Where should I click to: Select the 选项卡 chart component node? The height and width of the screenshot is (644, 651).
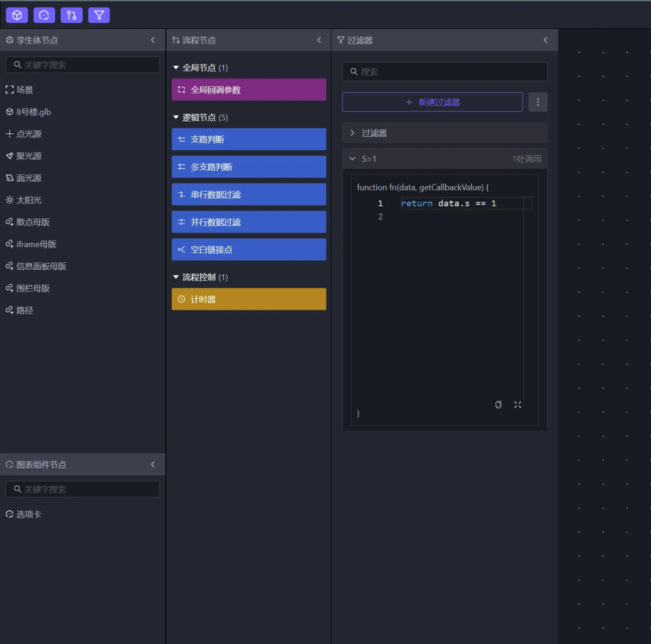click(x=24, y=514)
